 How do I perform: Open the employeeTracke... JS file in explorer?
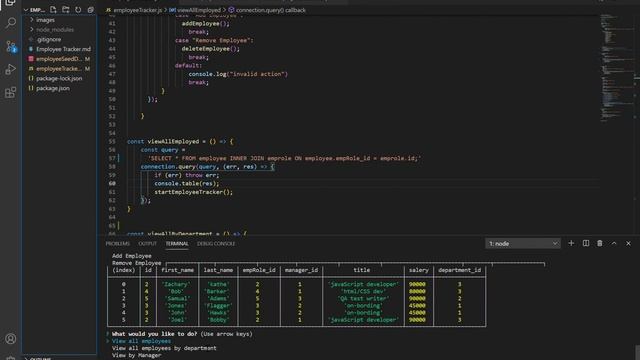tap(59, 69)
